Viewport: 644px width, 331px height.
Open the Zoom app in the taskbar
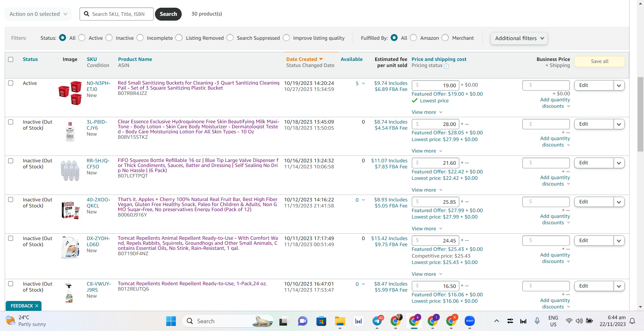point(469,321)
